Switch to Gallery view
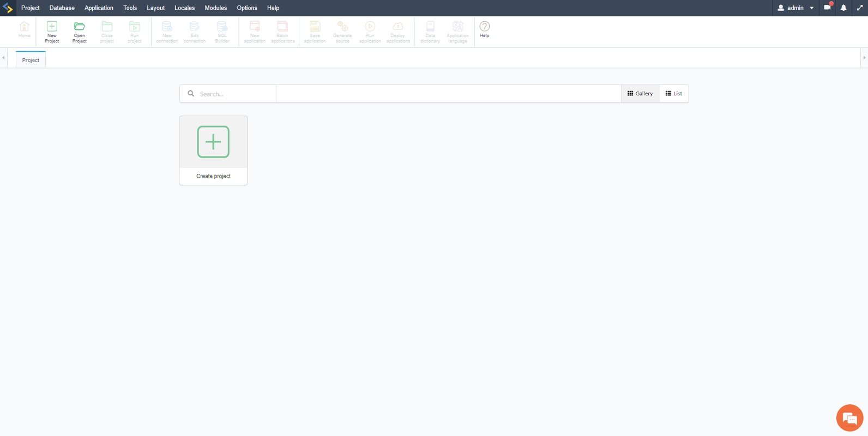Screen dimensions: 868x436 (x=640, y=94)
